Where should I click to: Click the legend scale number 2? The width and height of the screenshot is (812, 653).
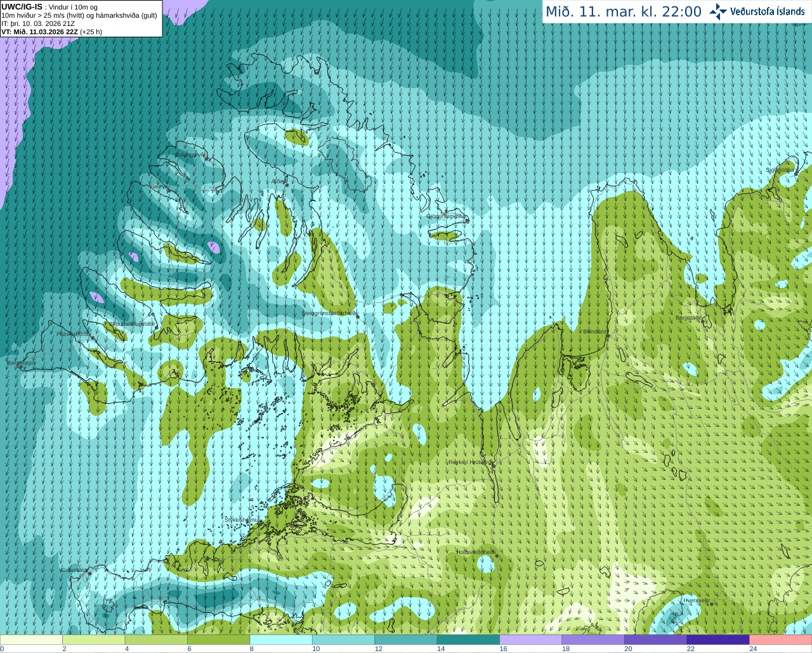pos(64,649)
